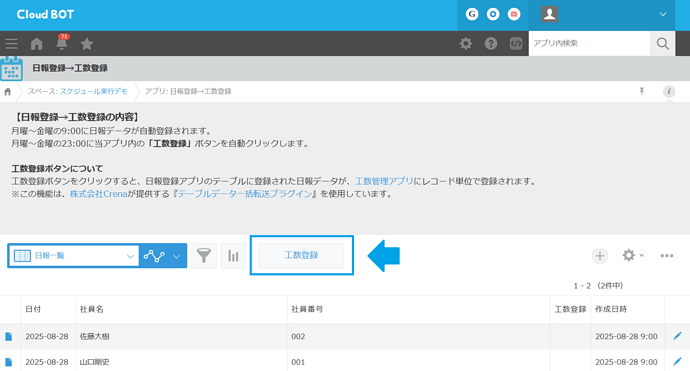Open the app settings gear menu
690x371 pixels.
633,255
